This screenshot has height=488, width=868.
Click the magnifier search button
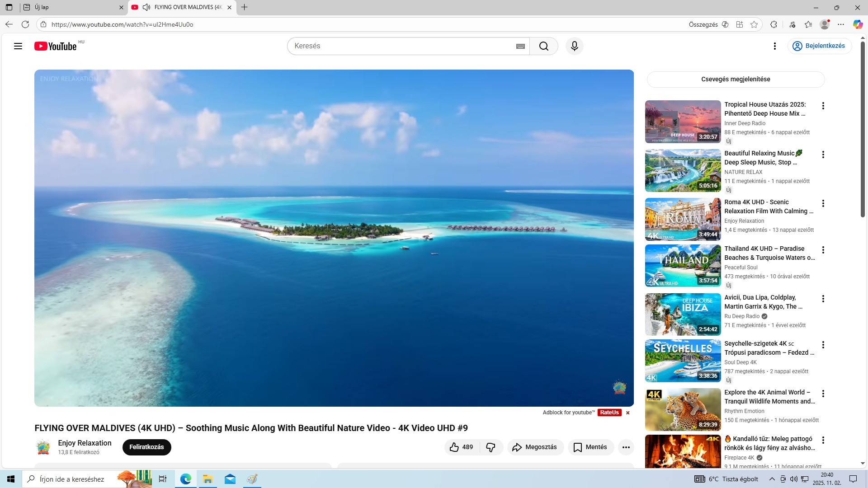543,46
